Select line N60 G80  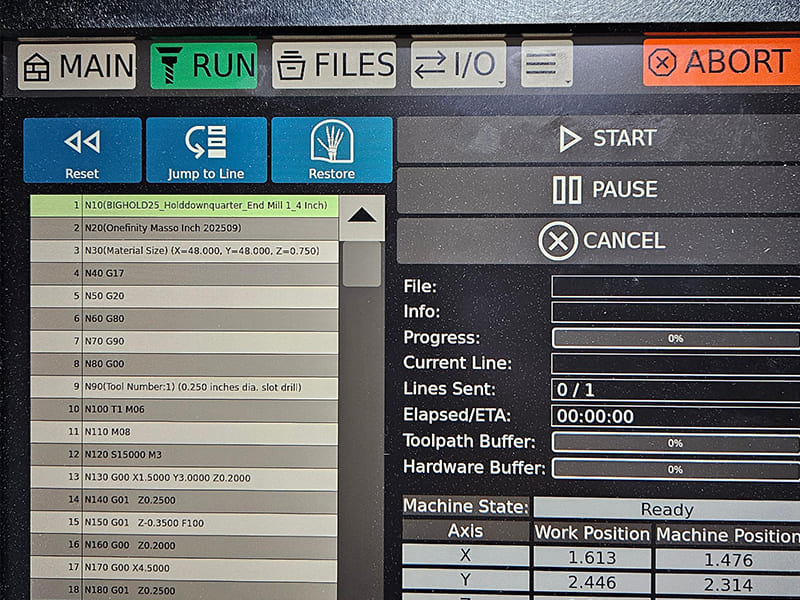[184, 319]
